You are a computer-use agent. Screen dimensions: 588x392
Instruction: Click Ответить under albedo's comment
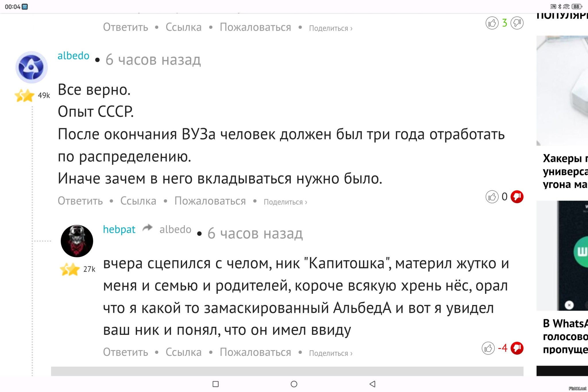click(x=80, y=201)
